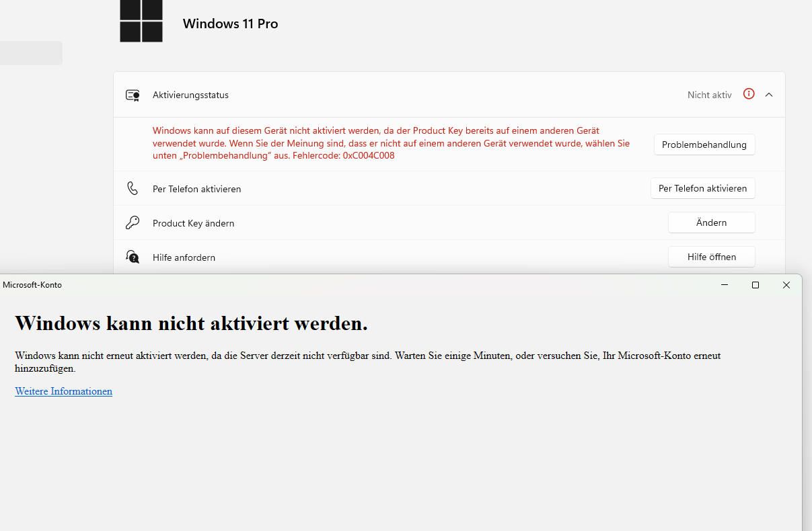Click the Product Key ändern row label

(x=193, y=223)
